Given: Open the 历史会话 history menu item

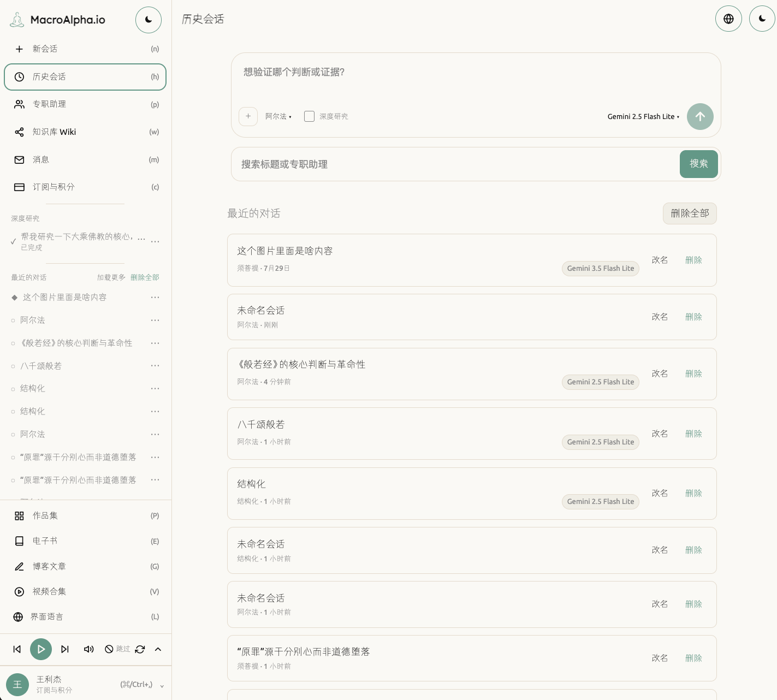Looking at the screenshot, I should (85, 77).
